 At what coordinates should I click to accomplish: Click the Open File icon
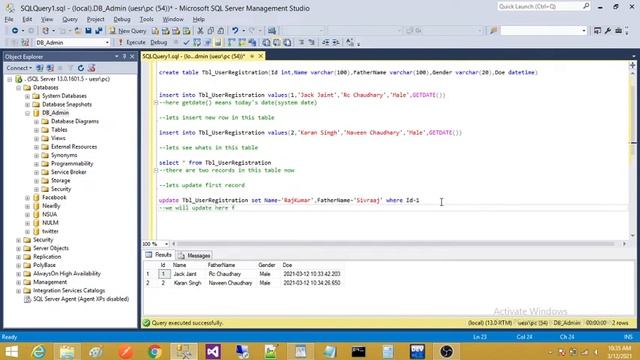tap(78, 31)
